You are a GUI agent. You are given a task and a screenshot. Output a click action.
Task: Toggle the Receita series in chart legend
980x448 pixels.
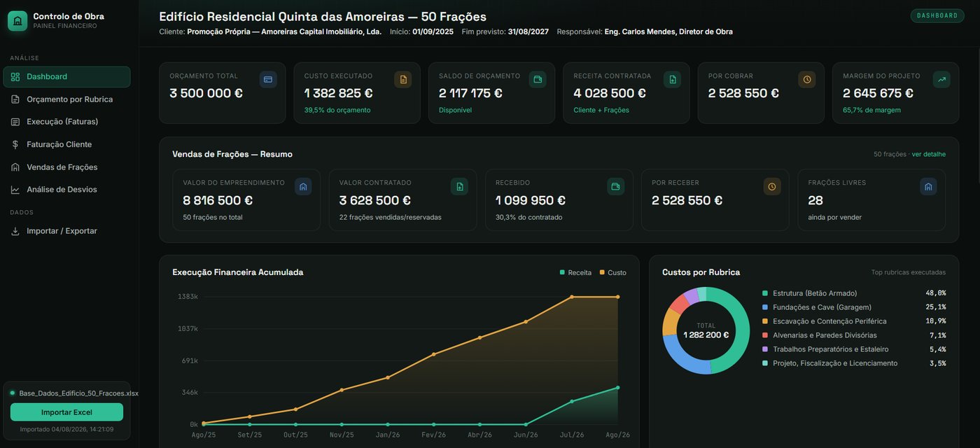click(575, 272)
